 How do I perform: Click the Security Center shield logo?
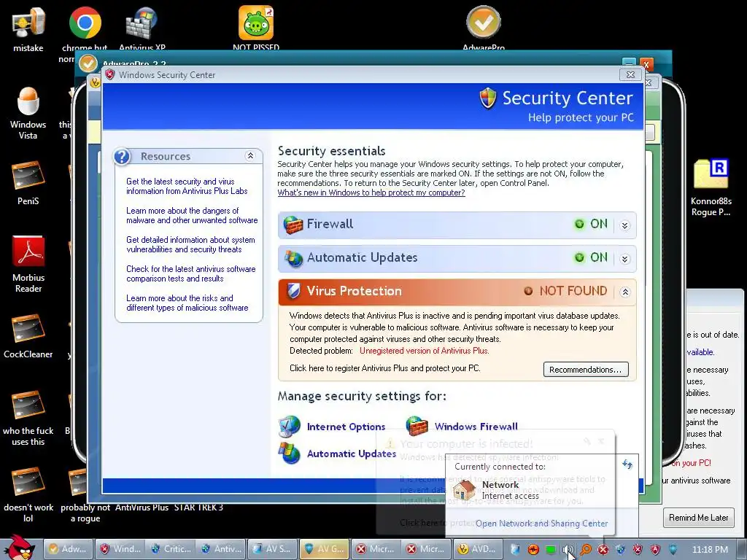click(488, 98)
